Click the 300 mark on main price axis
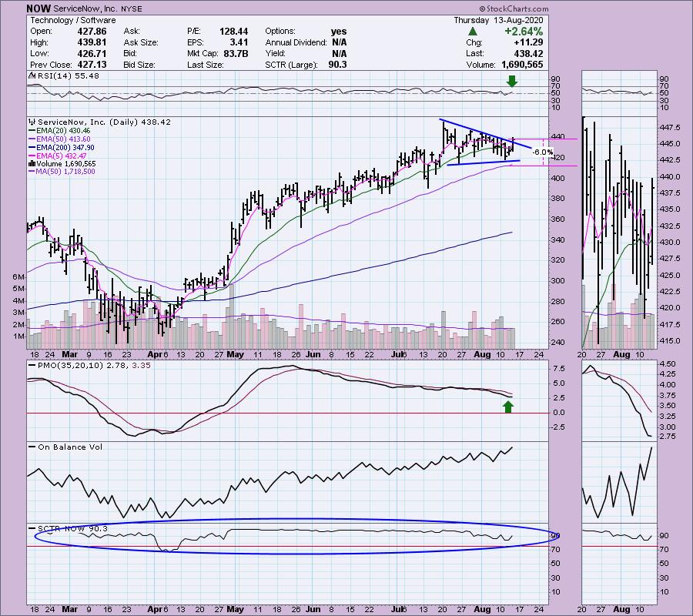 (x=557, y=280)
